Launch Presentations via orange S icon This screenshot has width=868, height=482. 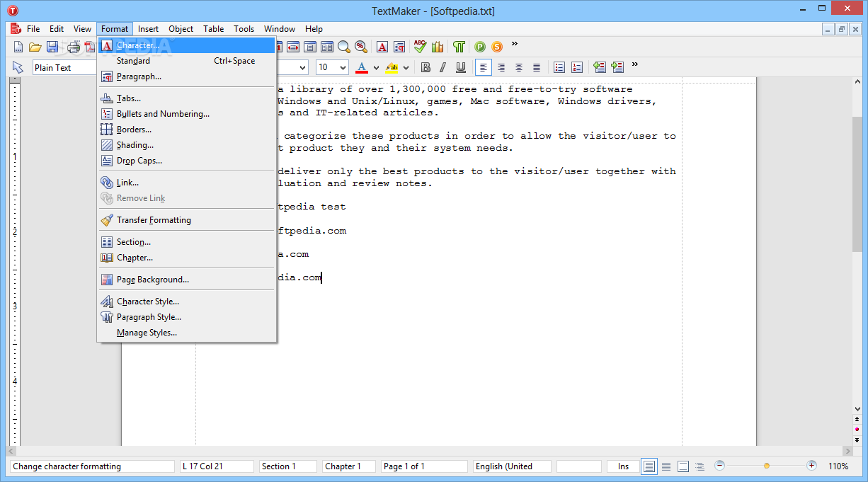click(x=497, y=47)
